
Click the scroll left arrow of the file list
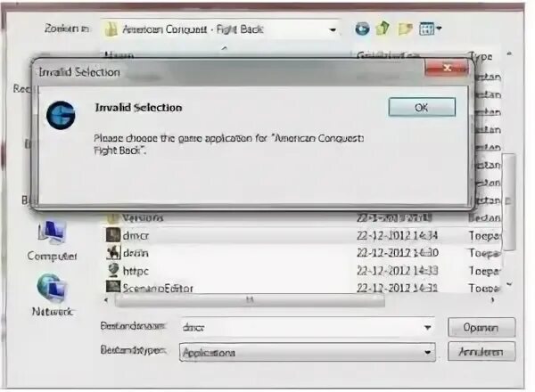[107, 300]
